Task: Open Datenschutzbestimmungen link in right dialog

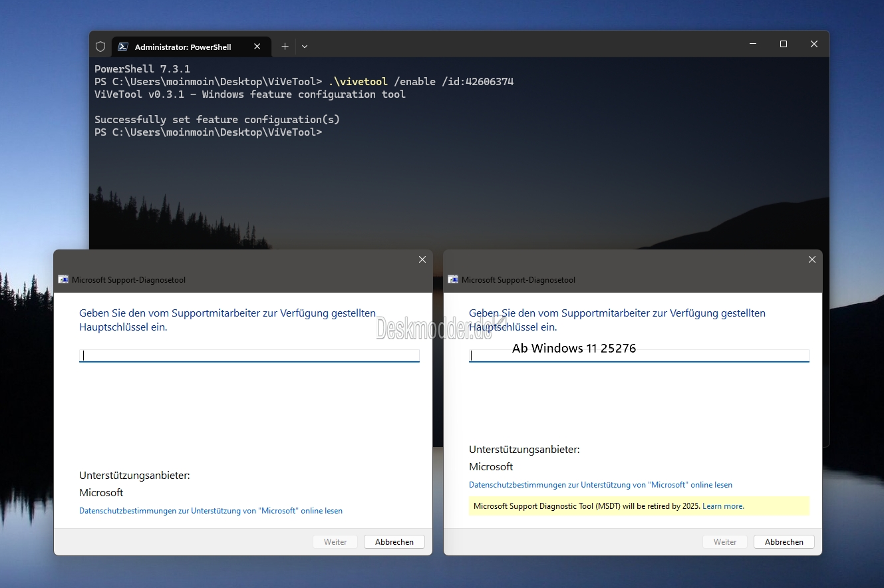Action: coord(601,485)
